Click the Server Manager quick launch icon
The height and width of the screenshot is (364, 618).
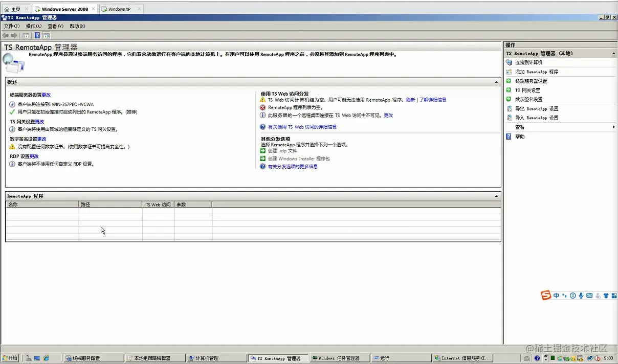coord(29,358)
